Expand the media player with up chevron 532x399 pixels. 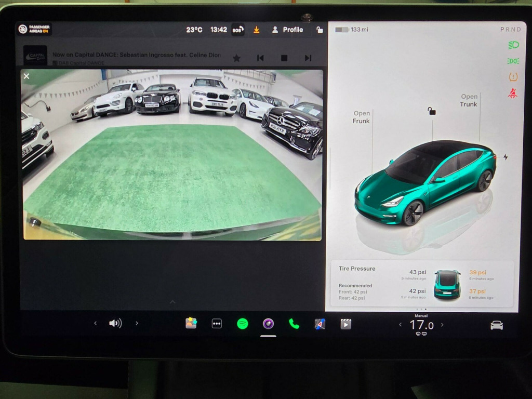pos(172,302)
